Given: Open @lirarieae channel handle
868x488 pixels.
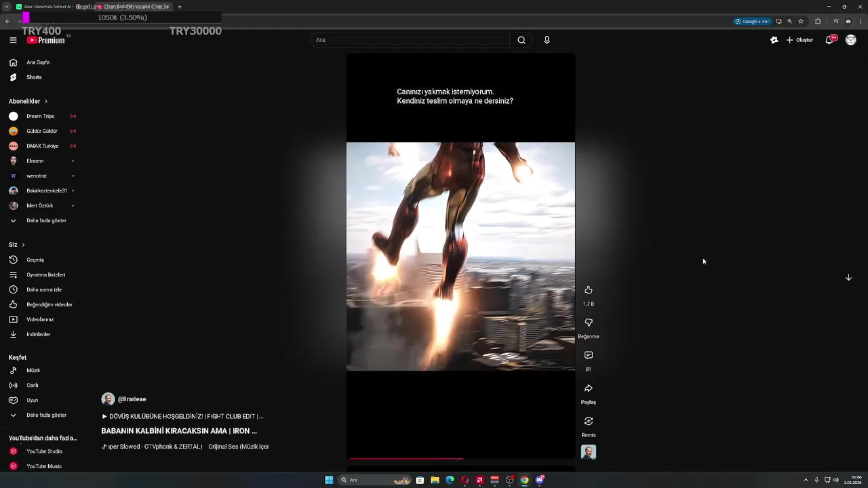Looking at the screenshot, I should point(132,399).
